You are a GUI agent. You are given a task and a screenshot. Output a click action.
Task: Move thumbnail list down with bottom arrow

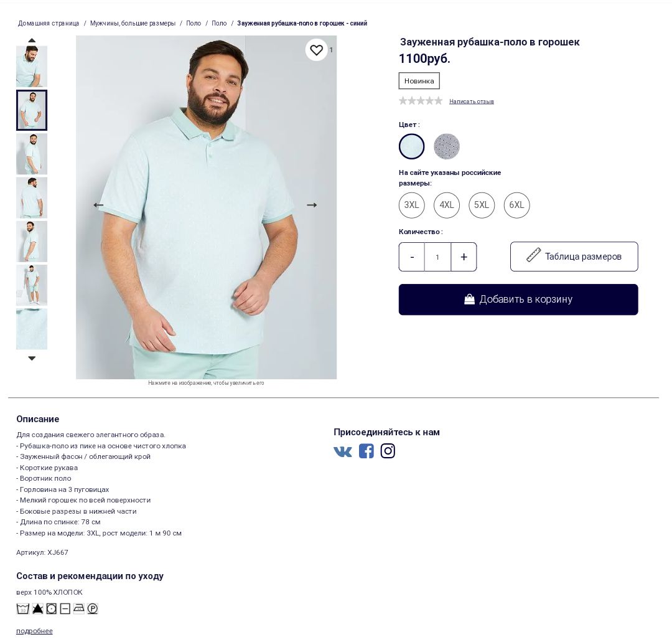pos(32,358)
